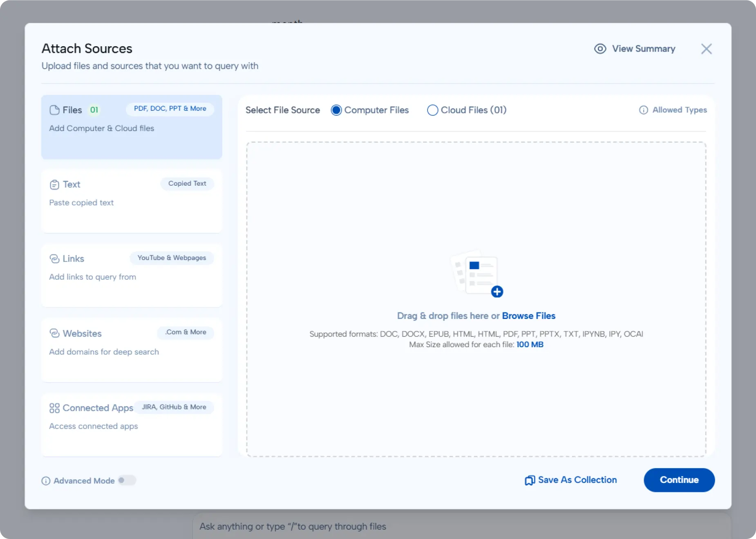Screen dimensions: 756x539
Task: Select the Cloud Files radio button
Action: tap(432, 110)
